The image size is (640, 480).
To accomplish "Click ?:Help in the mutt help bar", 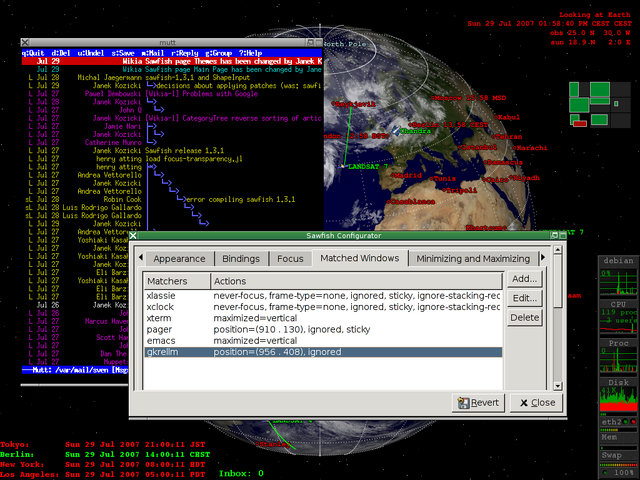I will point(251,53).
